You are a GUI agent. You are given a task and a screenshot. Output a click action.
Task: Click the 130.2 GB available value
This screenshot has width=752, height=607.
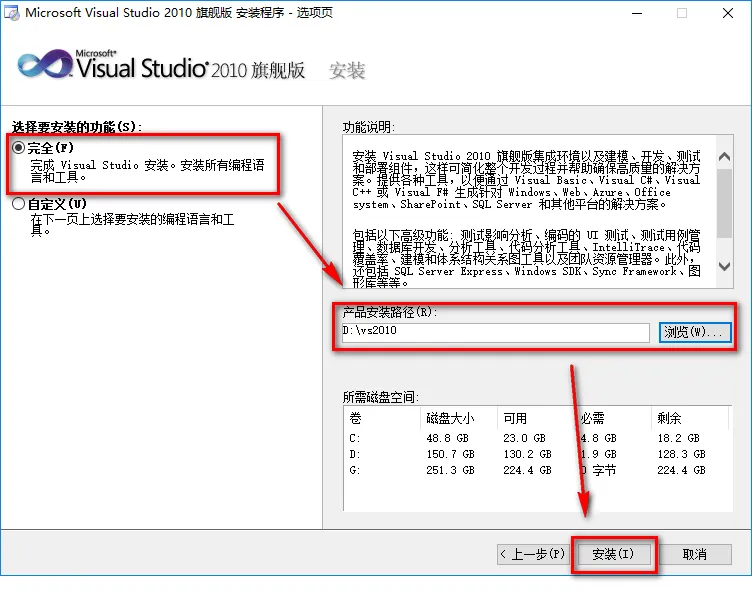point(527,454)
